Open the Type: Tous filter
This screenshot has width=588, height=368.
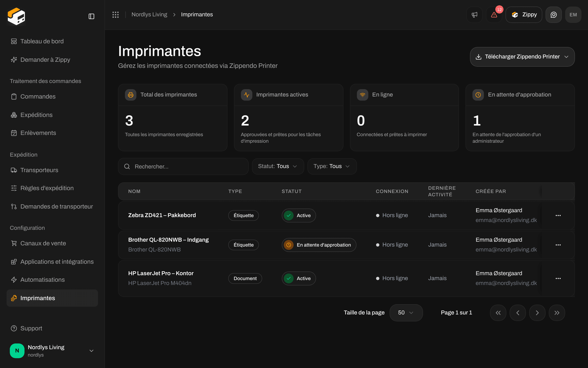click(x=332, y=166)
